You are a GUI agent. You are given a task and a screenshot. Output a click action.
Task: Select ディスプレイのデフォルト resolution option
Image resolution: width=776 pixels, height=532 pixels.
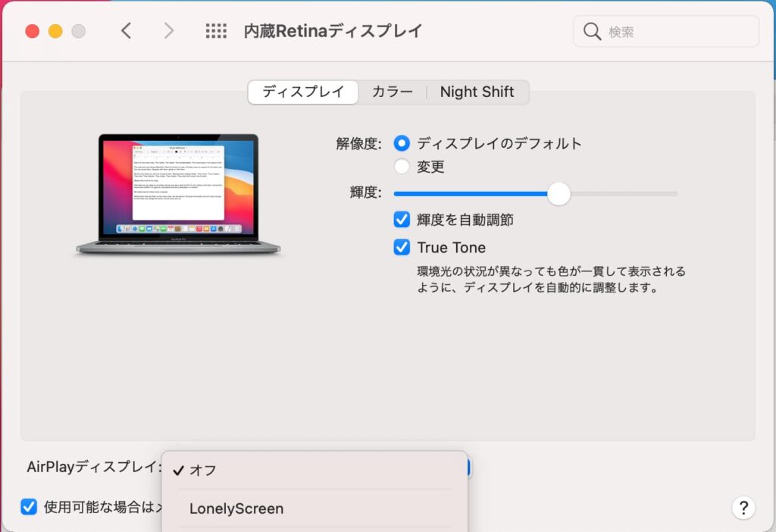click(402, 143)
